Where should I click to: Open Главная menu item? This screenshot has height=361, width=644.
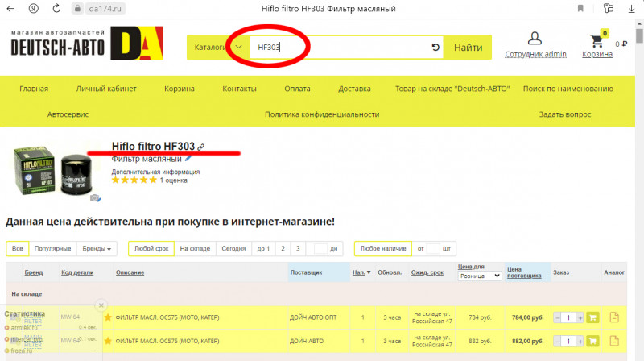pos(34,89)
